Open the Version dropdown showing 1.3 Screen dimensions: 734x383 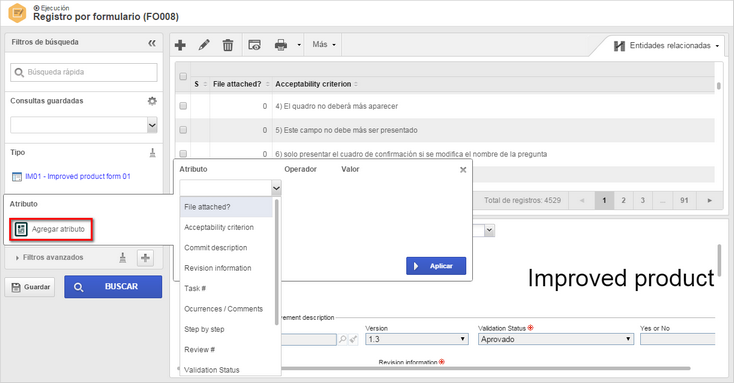[x=417, y=339]
